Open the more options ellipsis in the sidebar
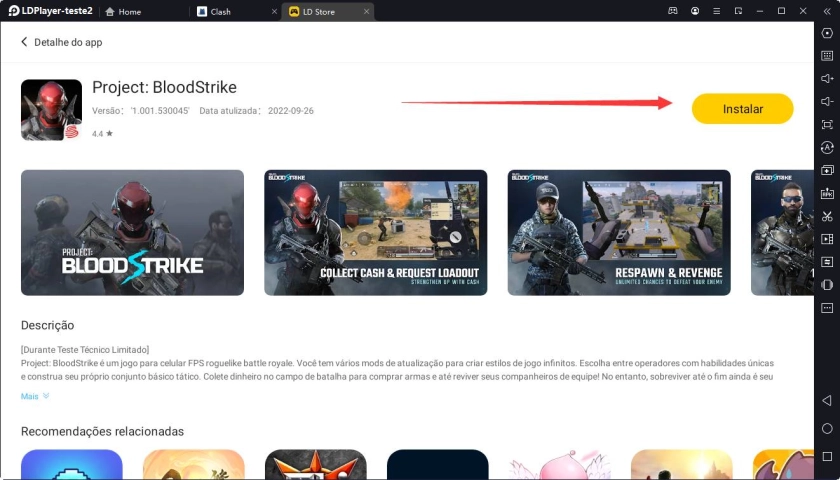This screenshot has height=480, width=840. (827, 308)
